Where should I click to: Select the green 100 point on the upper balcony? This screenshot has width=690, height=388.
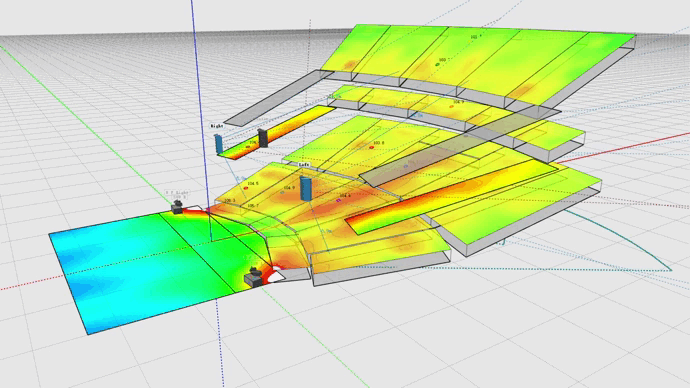[x=437, y=65]
